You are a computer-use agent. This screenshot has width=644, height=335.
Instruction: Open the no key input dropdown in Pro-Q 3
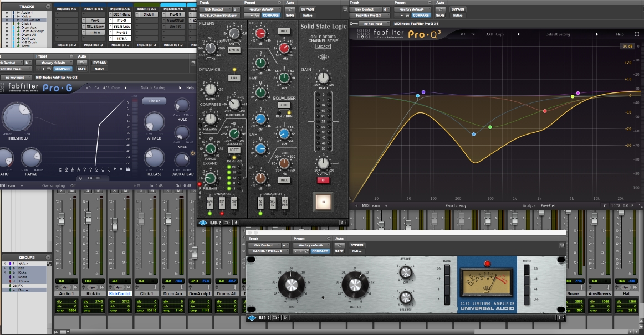tap(374, 24)
